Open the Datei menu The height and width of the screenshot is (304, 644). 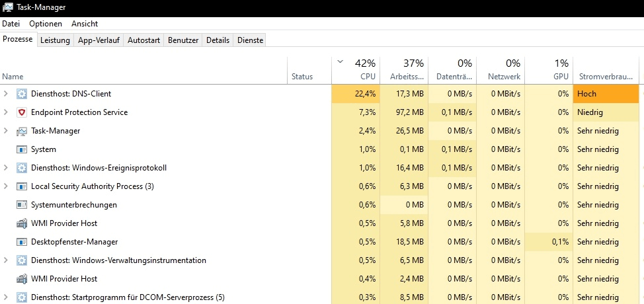click(x=11, y=24)
